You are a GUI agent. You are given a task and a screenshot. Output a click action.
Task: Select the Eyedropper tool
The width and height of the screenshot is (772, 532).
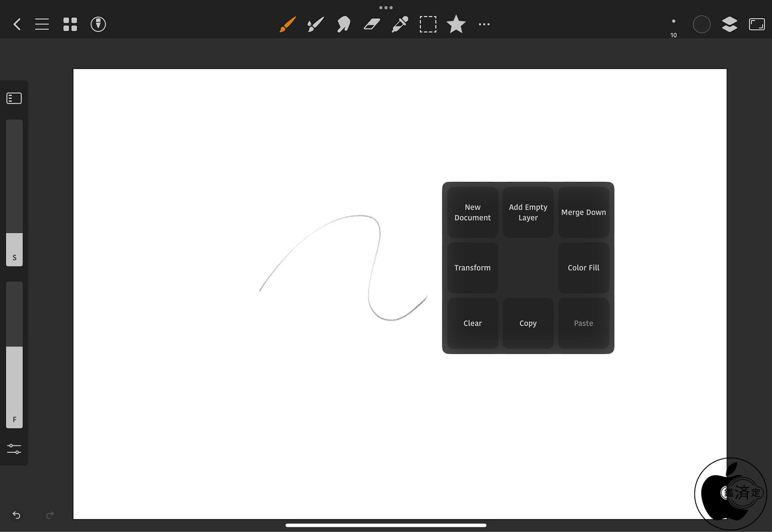coord(400,24)
